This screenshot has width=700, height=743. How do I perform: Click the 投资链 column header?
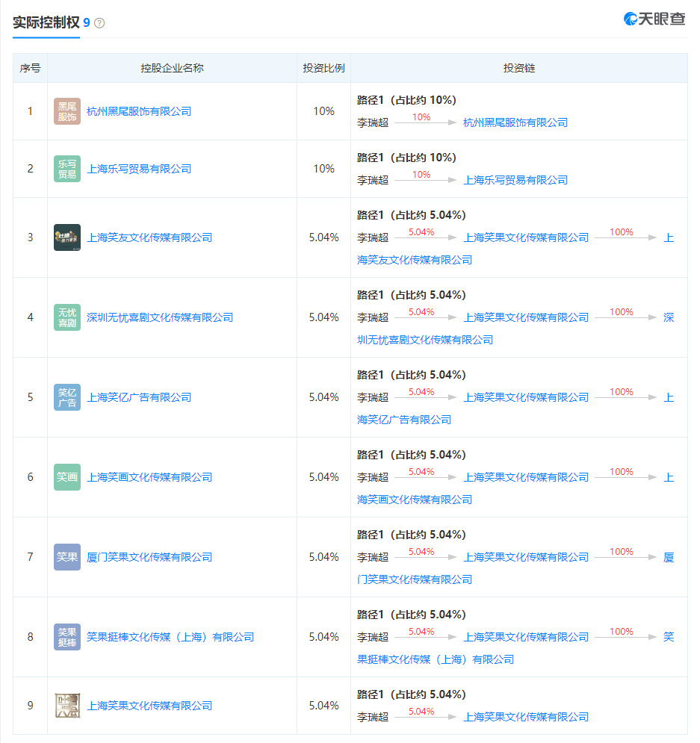[x=519, y=68]
